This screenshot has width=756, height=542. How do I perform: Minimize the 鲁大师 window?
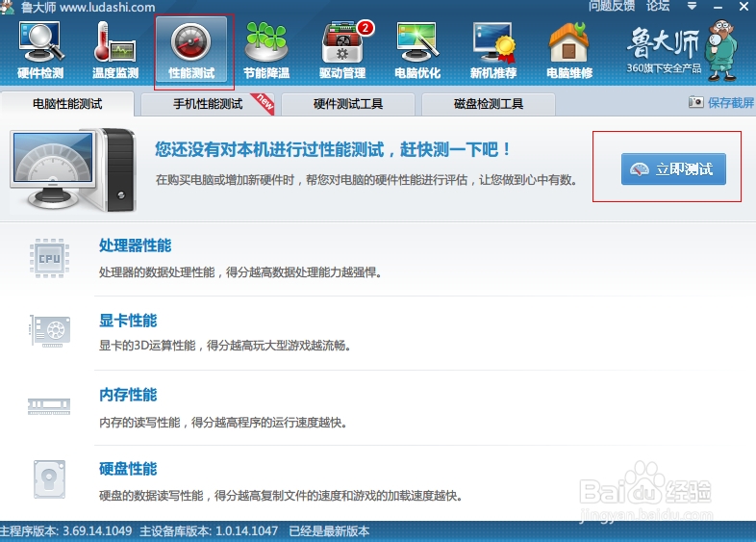click(x=718, y=7)
